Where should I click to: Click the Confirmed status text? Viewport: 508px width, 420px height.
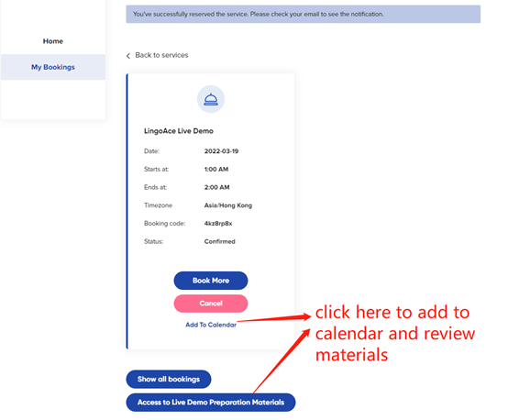point(220,241)
